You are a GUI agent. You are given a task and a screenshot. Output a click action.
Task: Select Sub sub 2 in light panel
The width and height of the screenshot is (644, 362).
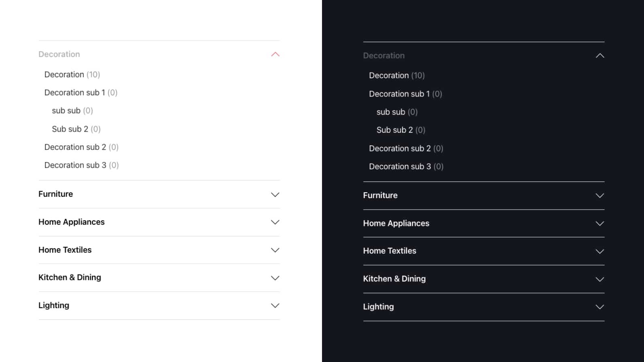pos(76,129)
